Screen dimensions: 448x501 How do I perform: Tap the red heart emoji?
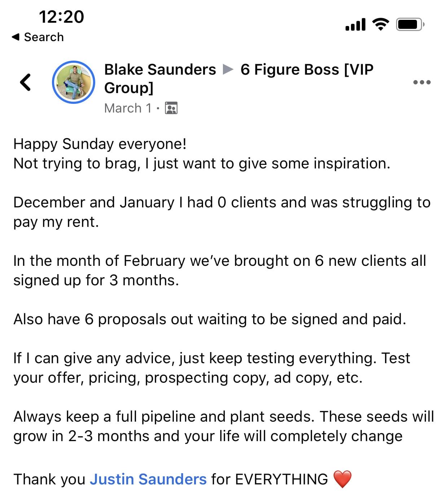coord(342,479)
